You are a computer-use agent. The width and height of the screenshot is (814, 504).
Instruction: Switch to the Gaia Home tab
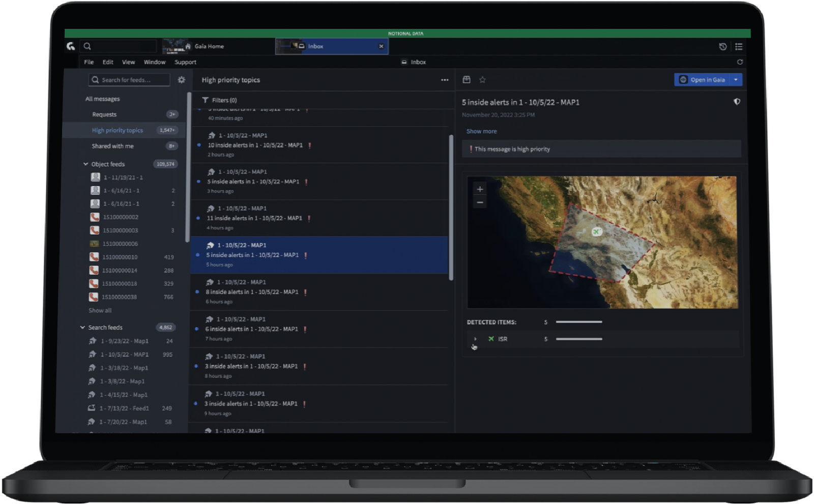click(209, 46)
